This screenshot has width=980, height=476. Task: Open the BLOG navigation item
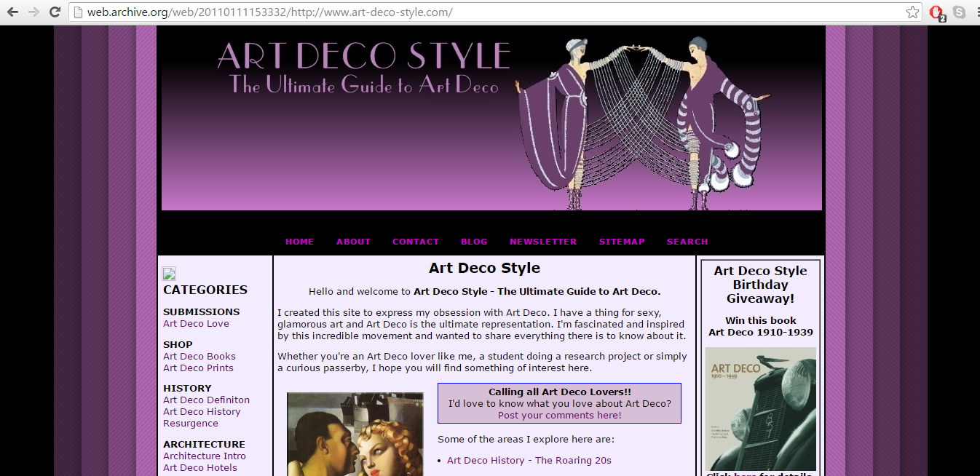pyautogui.click(x=474, y=242)
